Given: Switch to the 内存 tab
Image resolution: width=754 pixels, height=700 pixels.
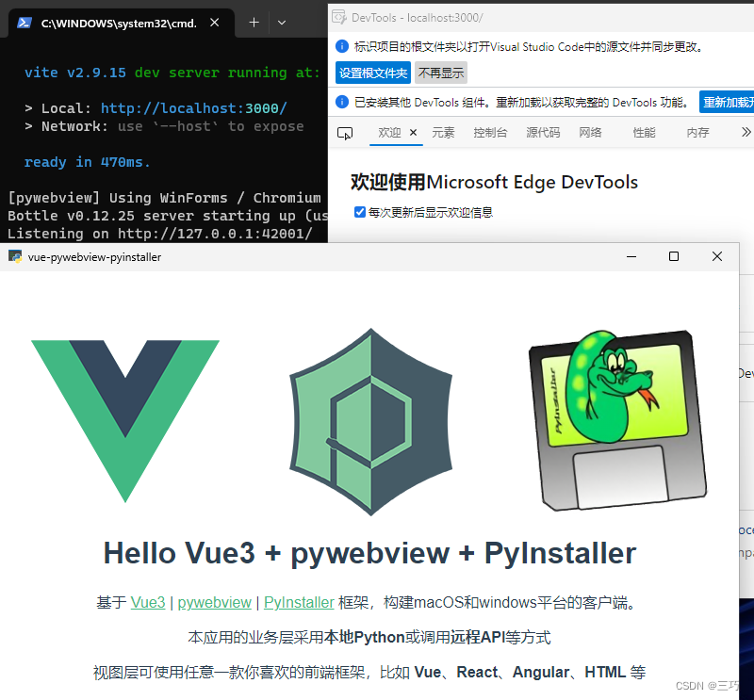Looking at the screenshot, I should click(x=697, y=132).
